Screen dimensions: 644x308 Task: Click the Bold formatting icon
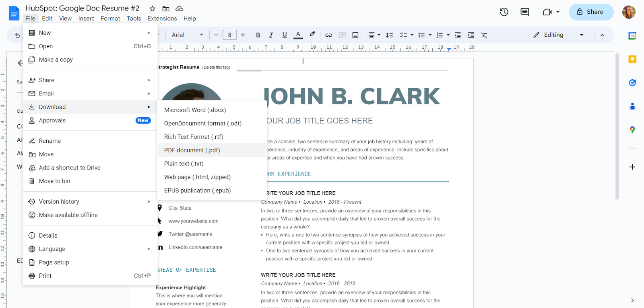(258, 35)
